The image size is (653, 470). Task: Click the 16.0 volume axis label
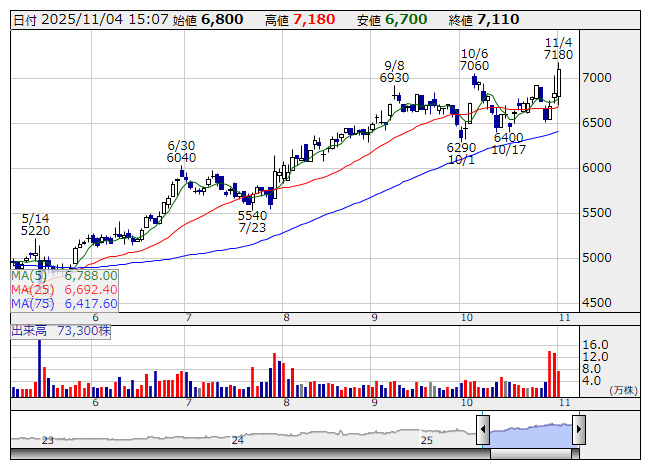click(596, 345)
